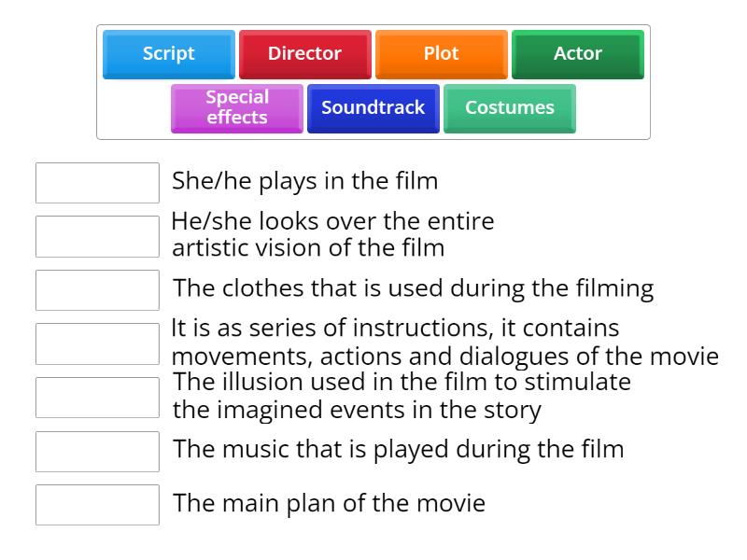Click the answer box for the illusion definition
This screenshot has width=747, height=560.
pos(97,398)
